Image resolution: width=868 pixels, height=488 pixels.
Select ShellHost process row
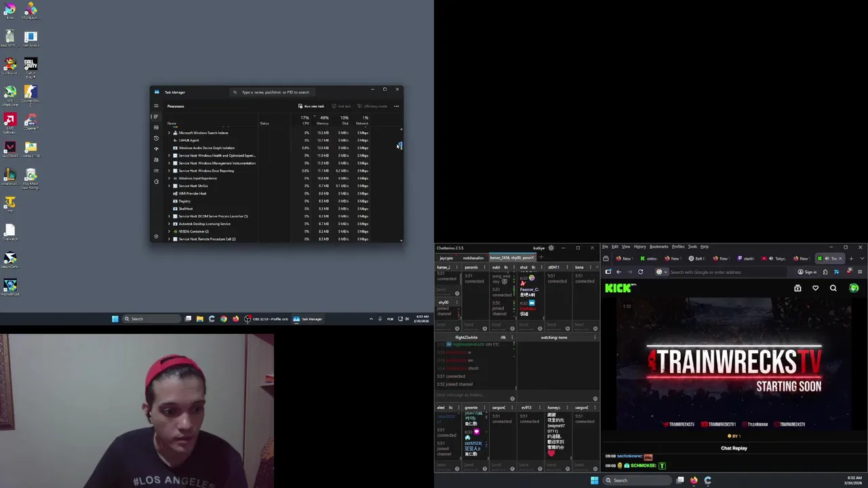(268, 209)
